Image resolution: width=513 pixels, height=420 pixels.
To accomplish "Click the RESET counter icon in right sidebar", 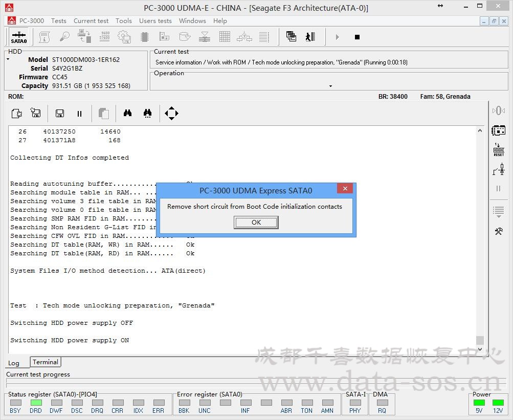I will tap(499, 150).
